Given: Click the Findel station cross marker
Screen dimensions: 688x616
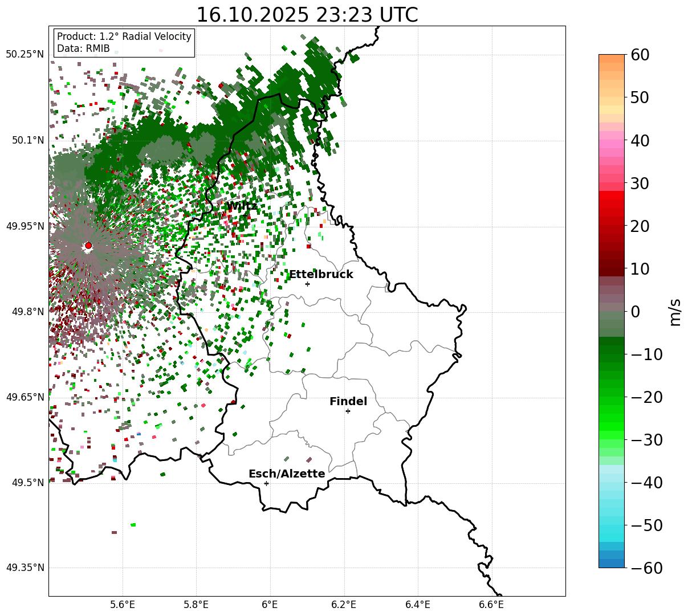Looking at the screenshot, I should (x=348, y=411).
